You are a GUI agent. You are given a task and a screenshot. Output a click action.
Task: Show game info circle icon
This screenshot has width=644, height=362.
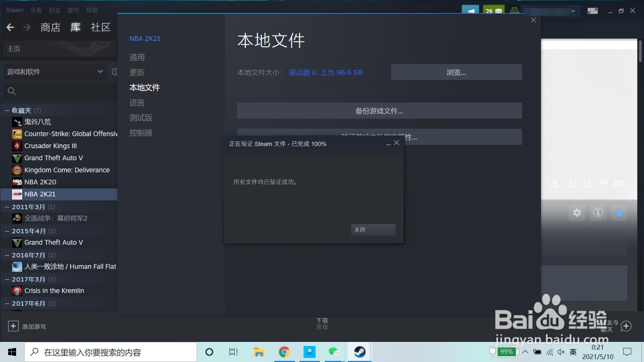[x=598, y=212]
